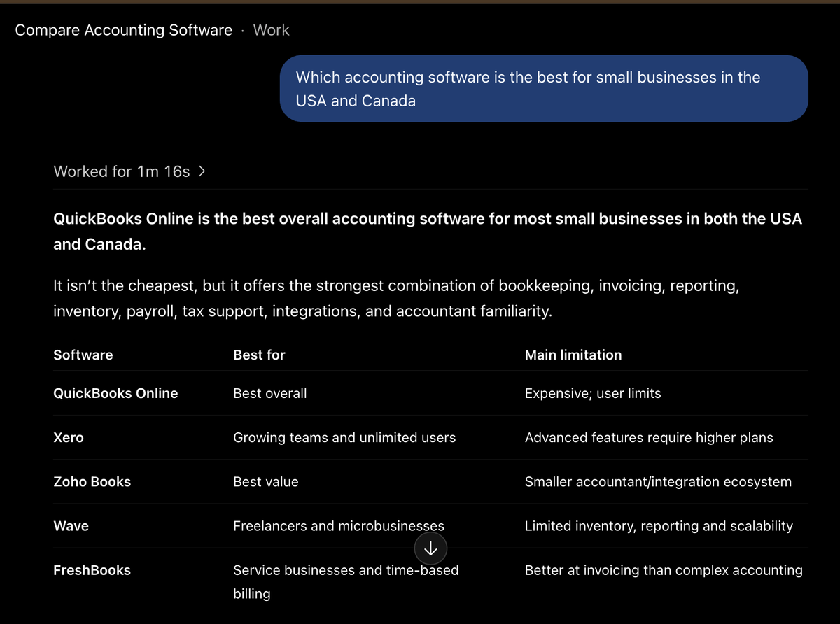Click the Work project label
This screenshot has height=624, width=840.
coord(271,30)
